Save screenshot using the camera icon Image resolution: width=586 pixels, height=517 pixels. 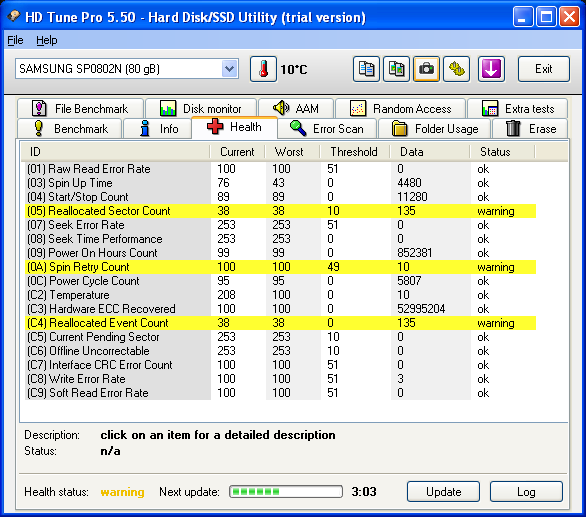coord(426,69)
